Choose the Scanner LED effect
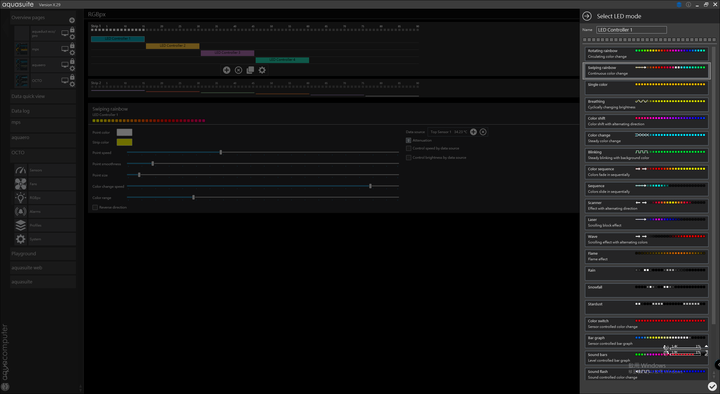The width and height of the screenshot is (720, 394). [x=647, y=205]
